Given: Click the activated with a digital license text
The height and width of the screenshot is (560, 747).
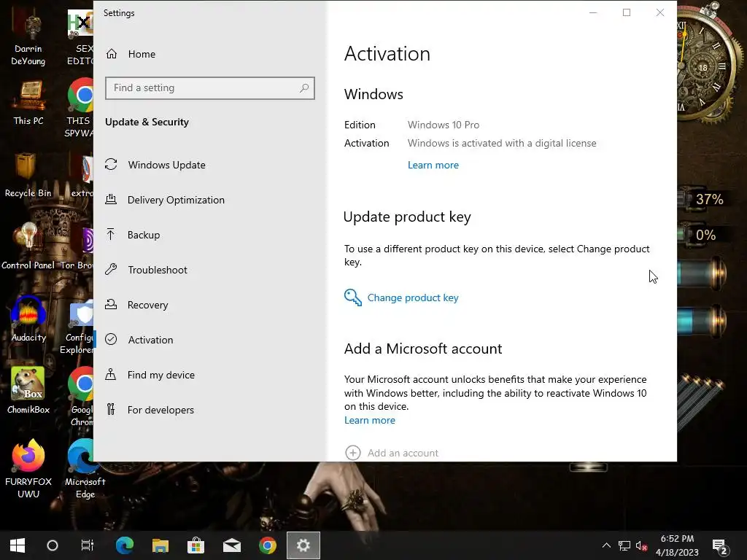Looking at the screenshot, I should (502, 144).
